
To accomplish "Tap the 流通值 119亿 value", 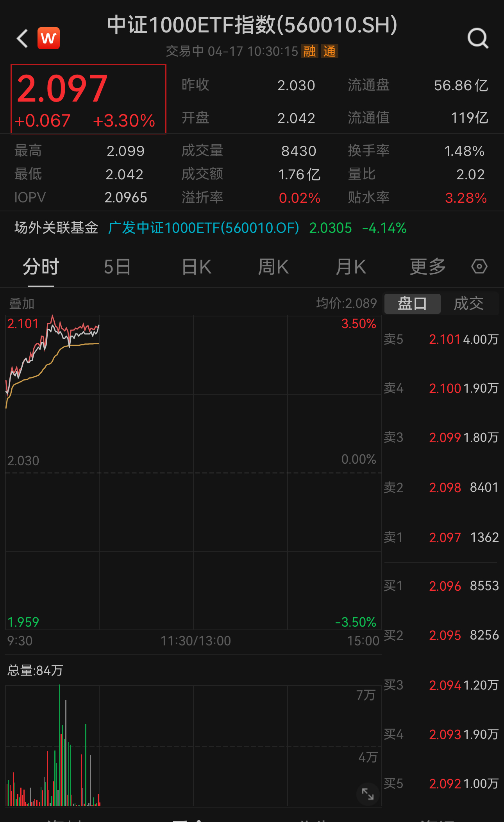I will (470, 118).
